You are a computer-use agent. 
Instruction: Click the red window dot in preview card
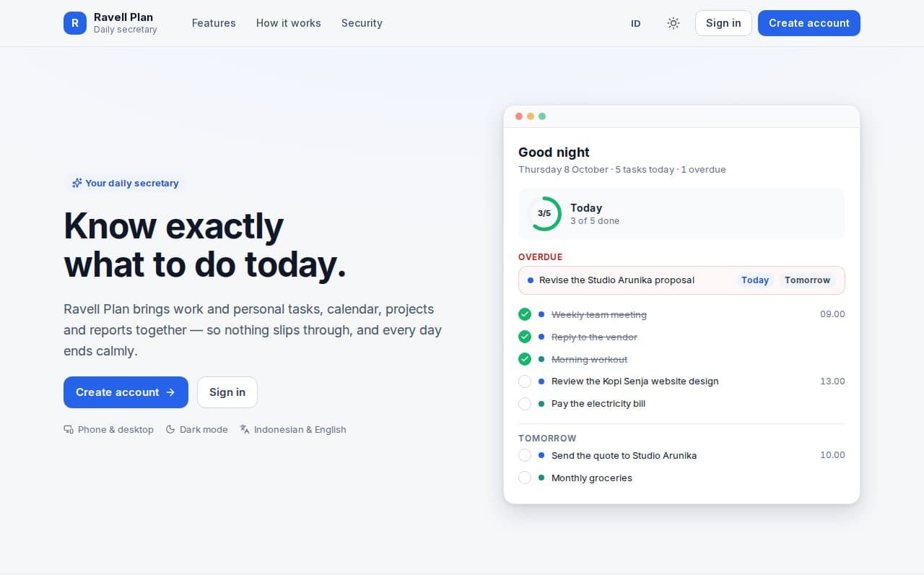pos(519,116)
